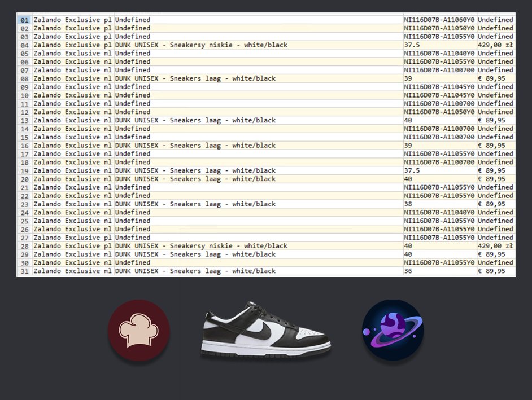
Task: Click price € 89,95 in row 29
Action: [x=492, y=254]
